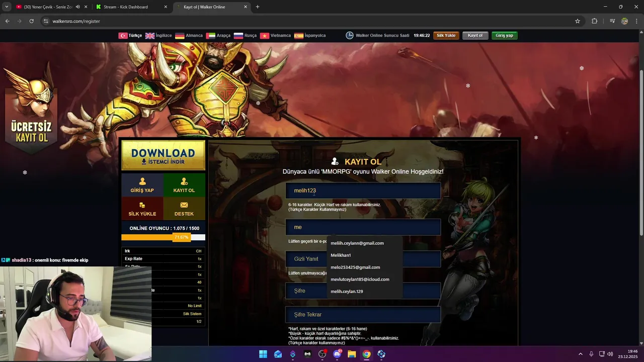The width and height of the screenshot is (644, 362).
Task: Switch language to Rusça flag
Action: [x=245, y=36]
